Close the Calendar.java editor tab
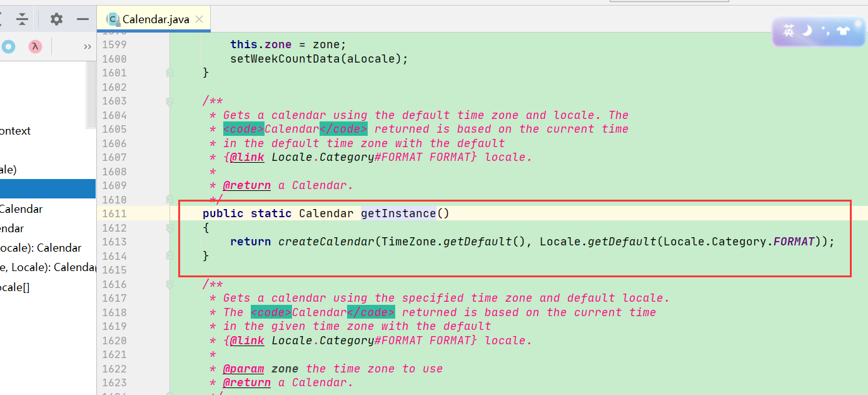The image size is (868, 395). (199, 19)
